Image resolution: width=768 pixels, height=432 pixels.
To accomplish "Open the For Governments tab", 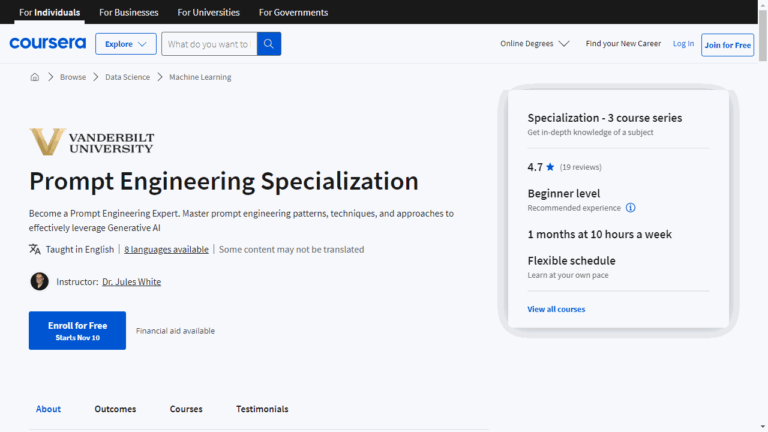I will click(293, 12).
